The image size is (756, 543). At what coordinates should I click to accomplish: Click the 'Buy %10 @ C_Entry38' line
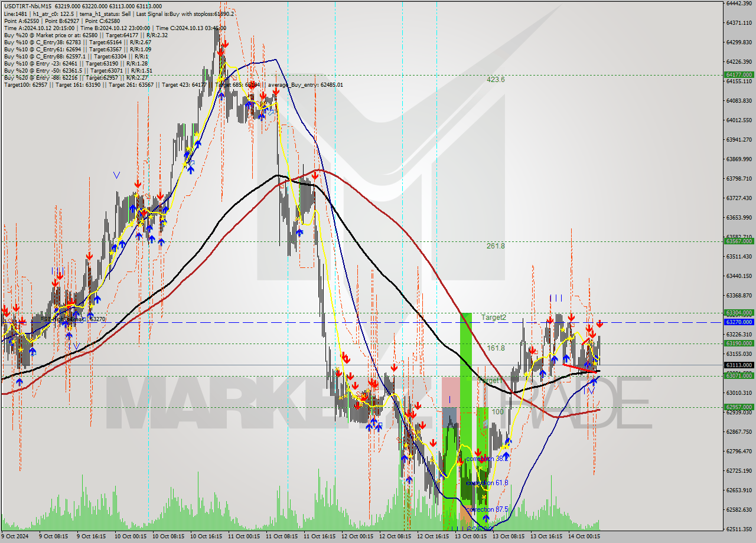click(77, 42)
